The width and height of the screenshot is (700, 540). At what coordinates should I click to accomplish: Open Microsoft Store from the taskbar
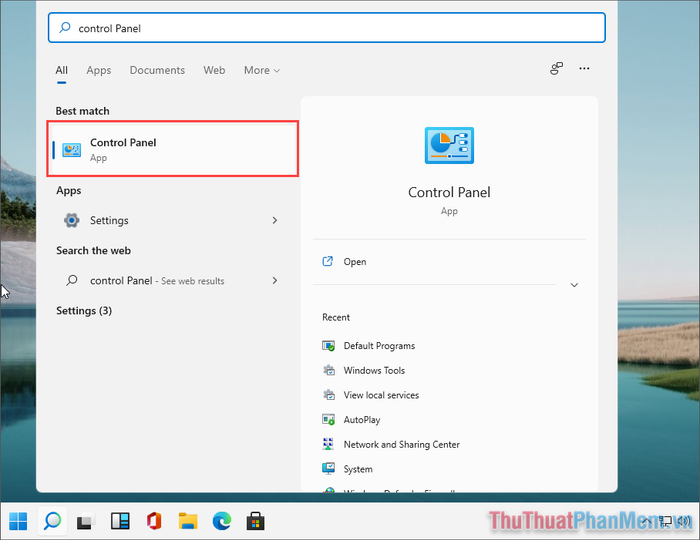[x=255, y=521]
